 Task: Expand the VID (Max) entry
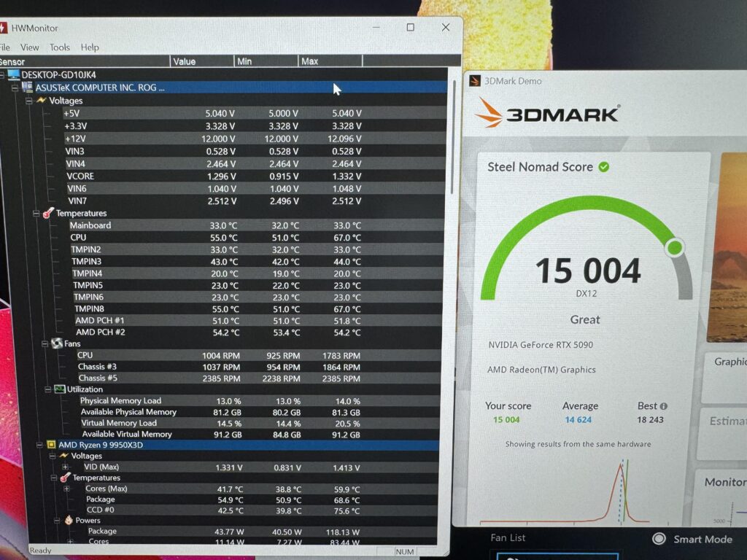[65, 467]
